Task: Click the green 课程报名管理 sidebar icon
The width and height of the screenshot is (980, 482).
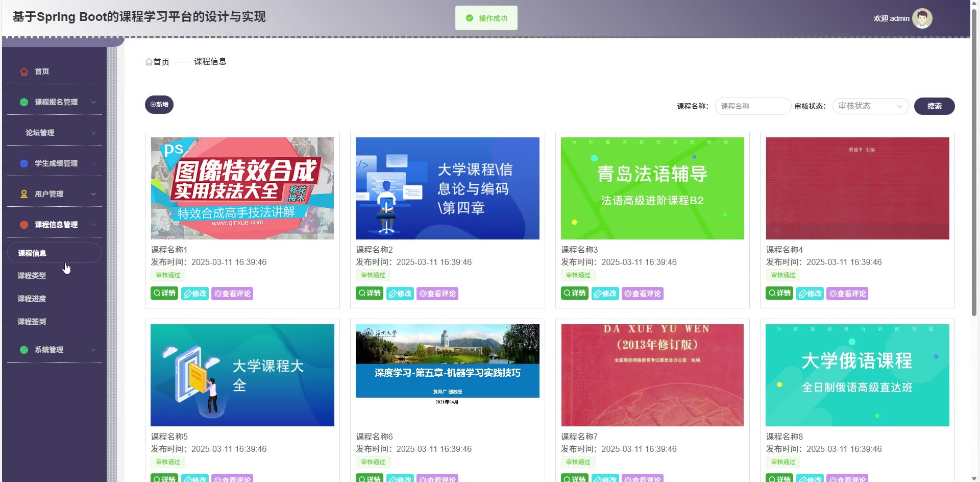Action: click(24, 102)
